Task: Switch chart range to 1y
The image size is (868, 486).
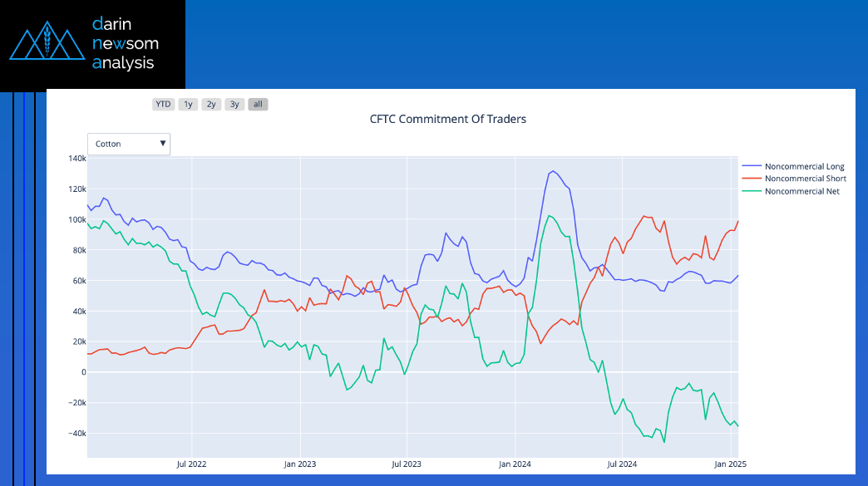Action: click(x=188, y=104)
